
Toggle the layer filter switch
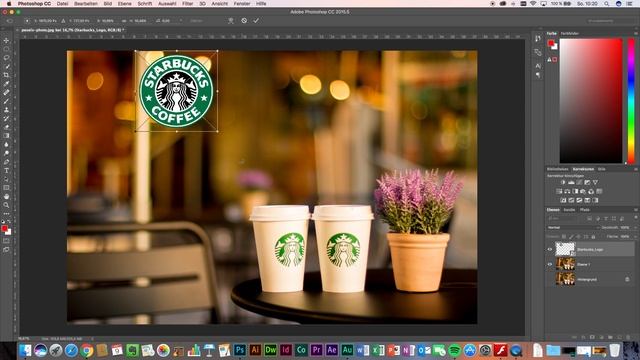click(635, 218)
